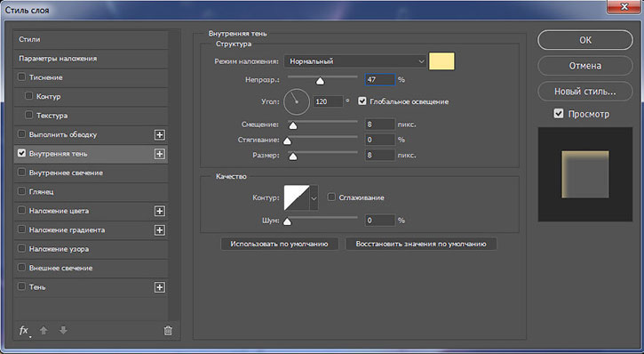Screen dimensions: 644x354
Task: Click the style preview thumbnail
Action: (x=585, y=174)
